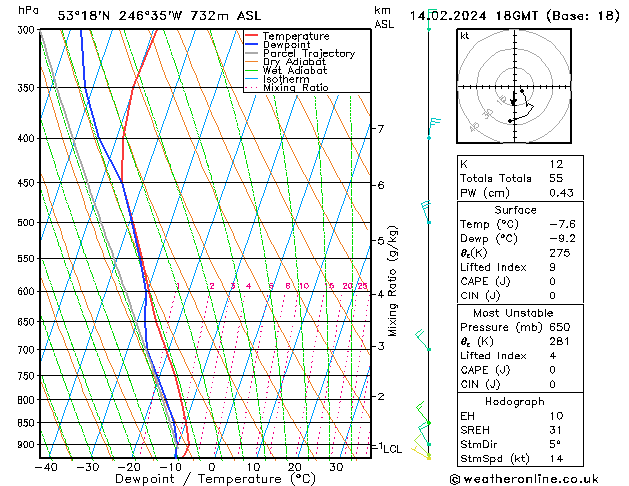Click the 900 hPa pressure label

coord(28,444)
